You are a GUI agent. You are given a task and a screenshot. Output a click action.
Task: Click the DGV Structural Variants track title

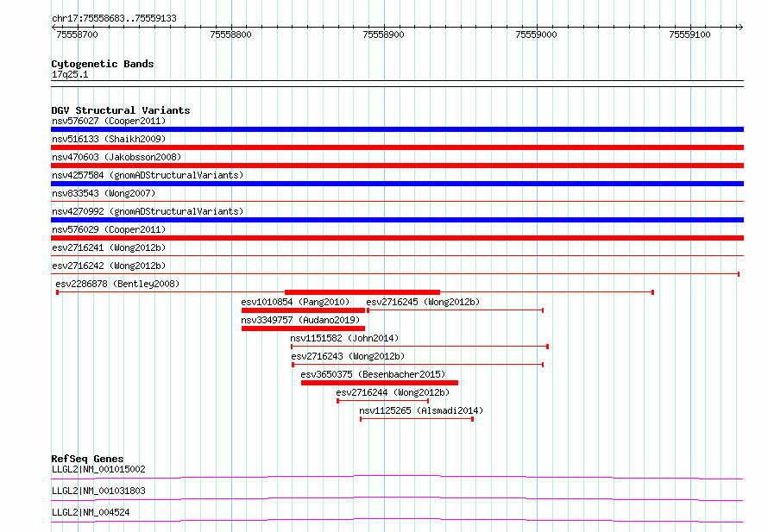(x=121, y=110)
